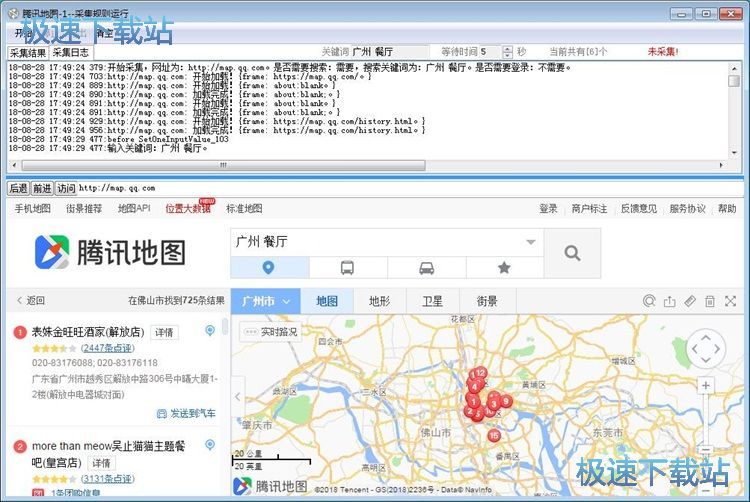This screenshot has width=750, height=502.
Task: Locate more than meow restaurant pin icon
Action: [210, 445]
